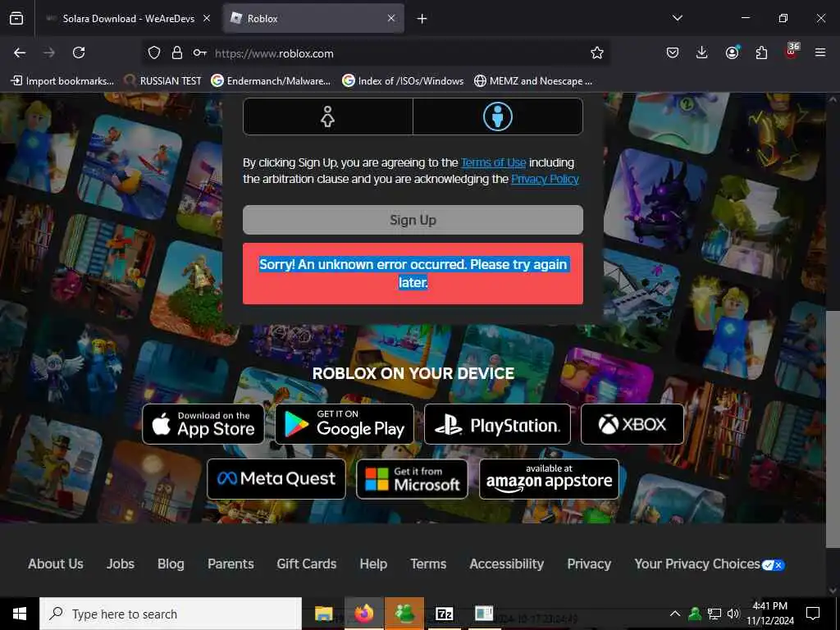Click the page vertical scrollbar thumb
The width and height of the screenshot is (840, 630).
click(833, 428)
